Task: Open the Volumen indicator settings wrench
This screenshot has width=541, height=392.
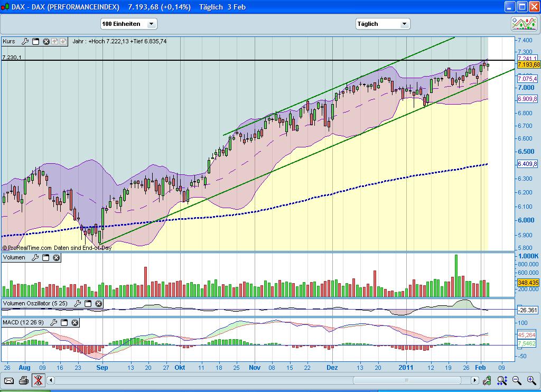Action: tap(35, 257)
